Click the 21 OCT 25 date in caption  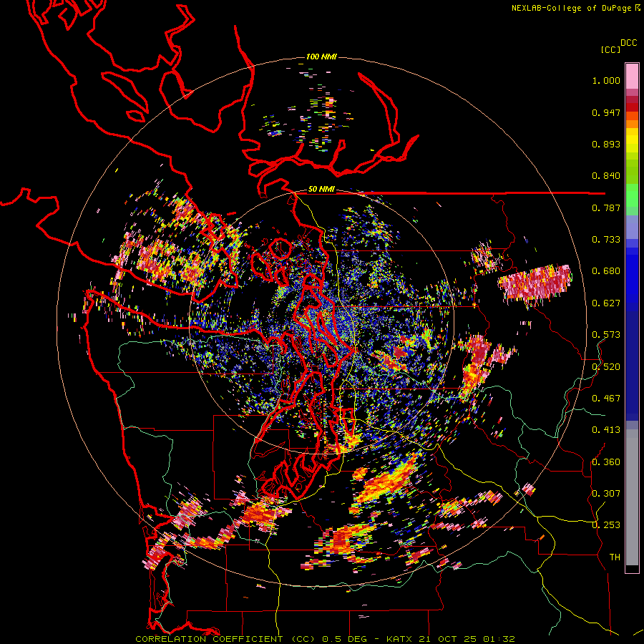tap(448, 639)
